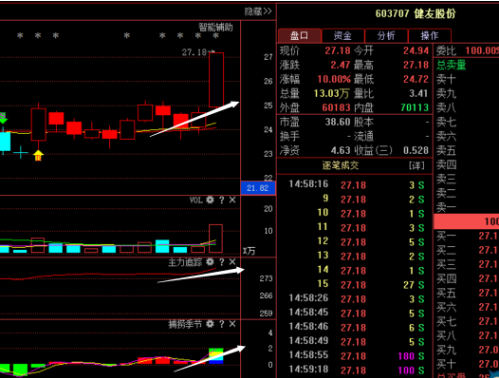Click the yellow buy arrow marker

(x=38, y=155)
